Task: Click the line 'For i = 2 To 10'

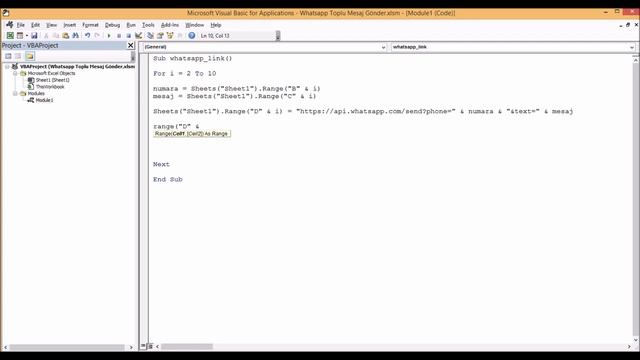Action: point(184,73)
